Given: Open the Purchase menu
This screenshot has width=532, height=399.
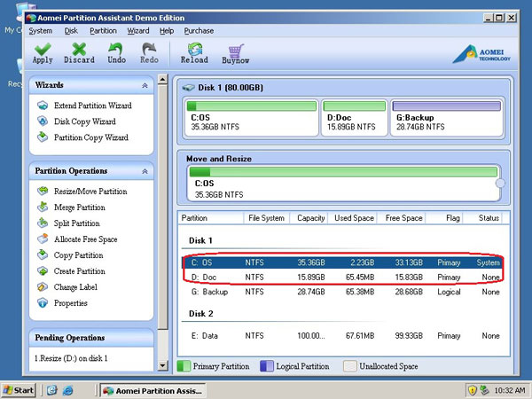Looking at the screenshot, I should point(199,31).
